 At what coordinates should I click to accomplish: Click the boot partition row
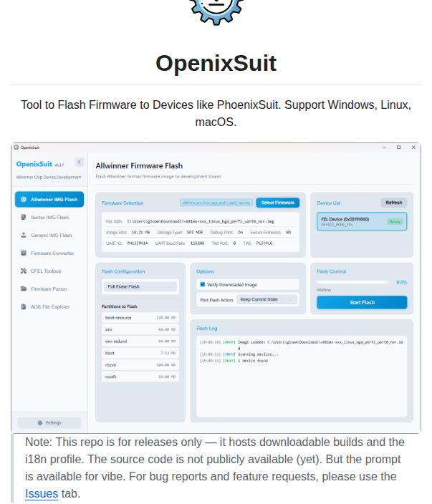pyautogui.click(x=140, y=353)
